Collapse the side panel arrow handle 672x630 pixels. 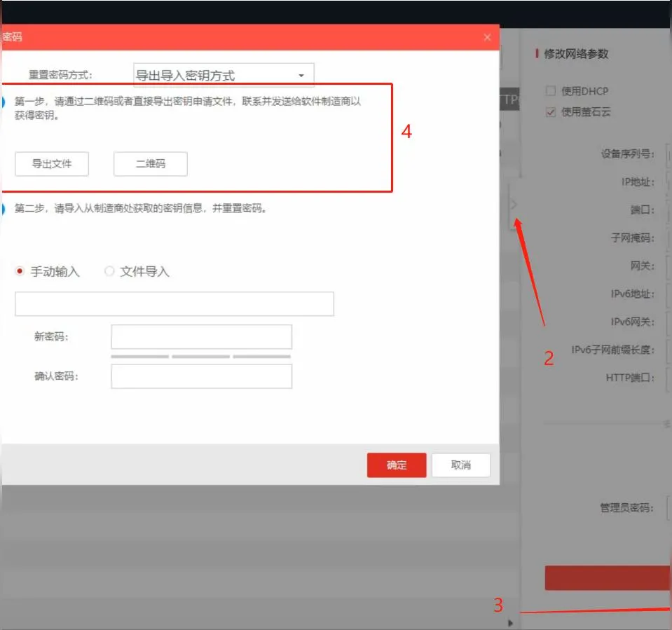(x=514, y=205)
